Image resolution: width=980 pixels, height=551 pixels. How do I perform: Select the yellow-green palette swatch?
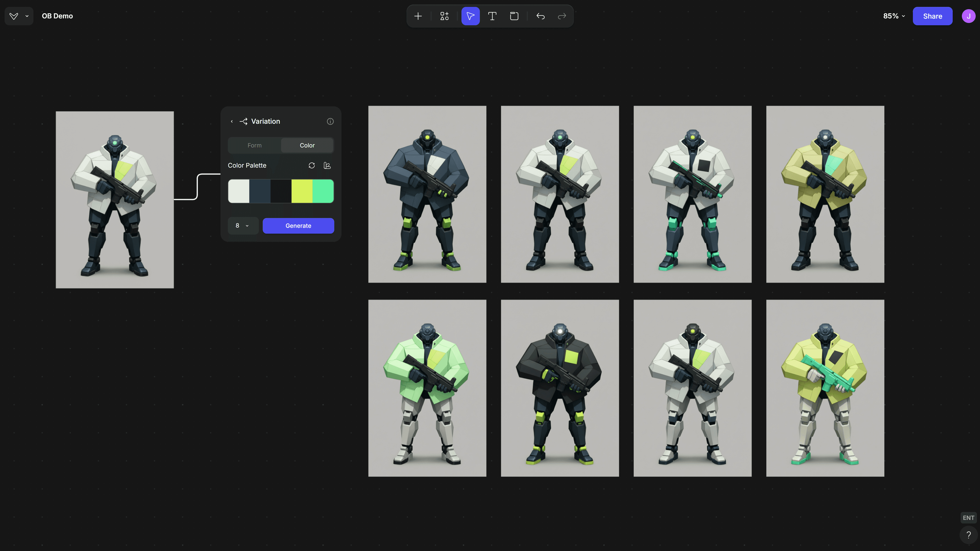(302, 191)
